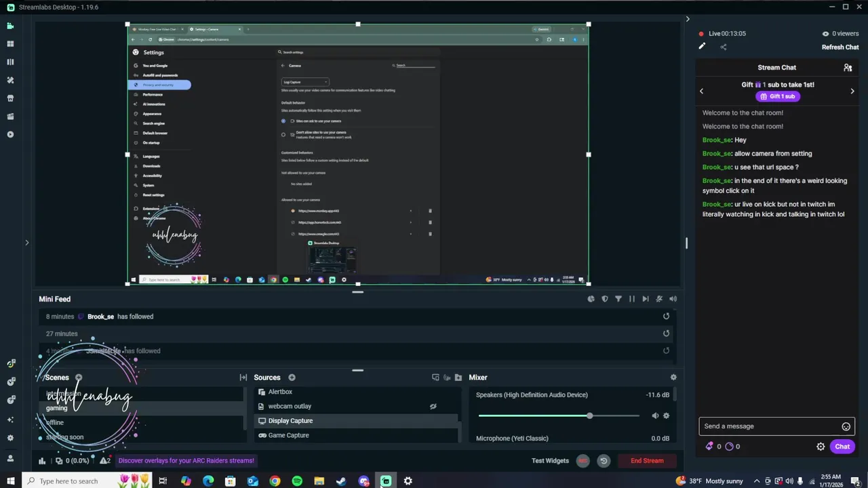Image resolution: width=868 pixels, height=488 pixels.
Task: Open Mini Feed pie chart icon
Action: point(591,299)
